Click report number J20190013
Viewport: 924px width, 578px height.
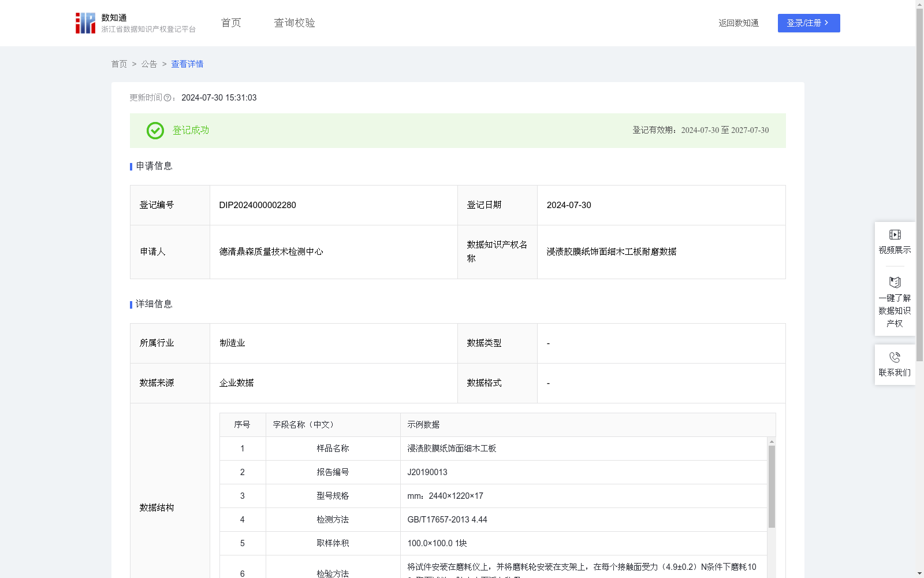tap(427, 472)
